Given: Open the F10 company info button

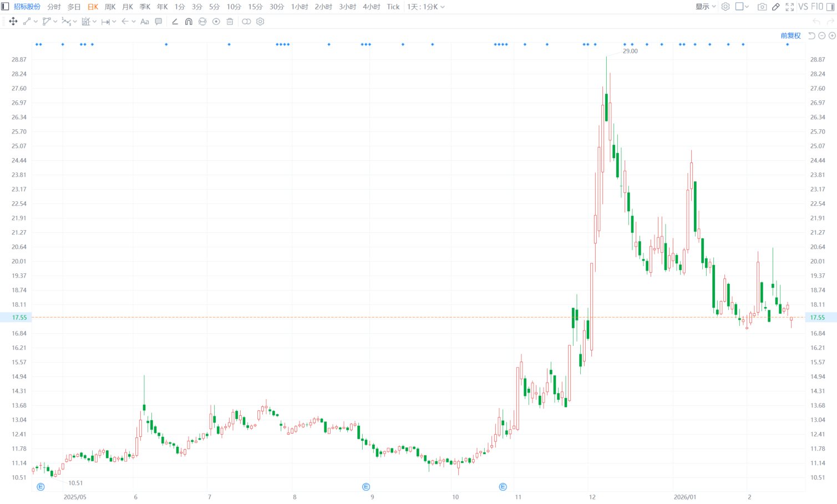Looking at the screenshot, I should tap(817, 7).
